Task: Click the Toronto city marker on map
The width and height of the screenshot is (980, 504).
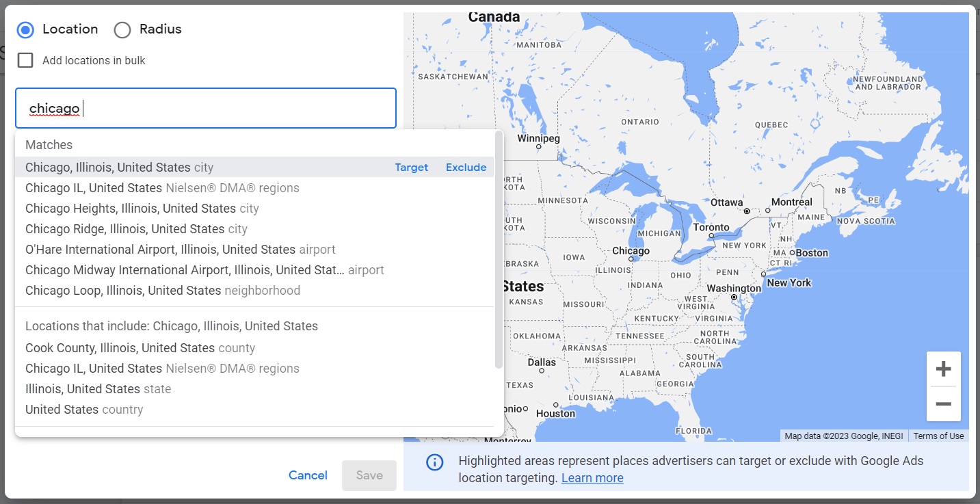Action: 711,235
